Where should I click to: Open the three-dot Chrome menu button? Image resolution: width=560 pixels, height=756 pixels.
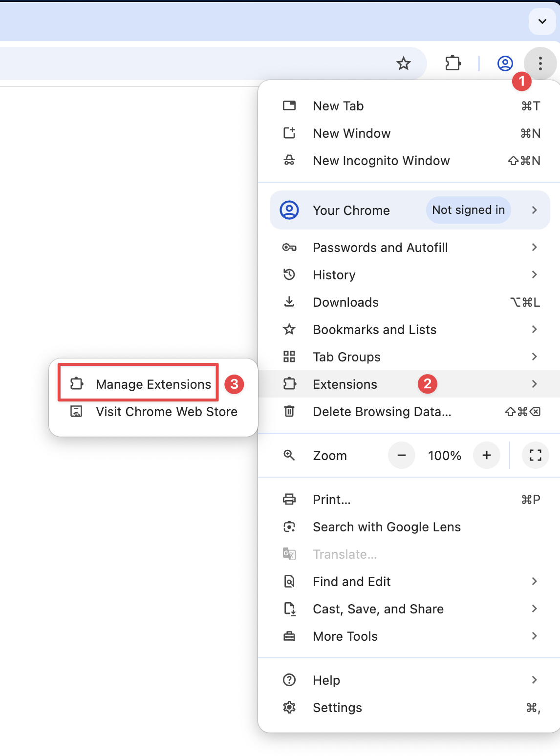540,63
